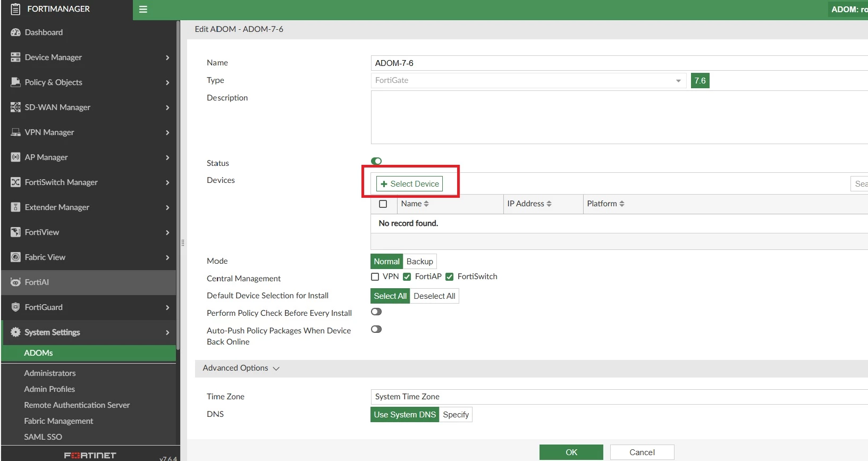
Task: Click the FortiView icon
Action: [15, 232]
